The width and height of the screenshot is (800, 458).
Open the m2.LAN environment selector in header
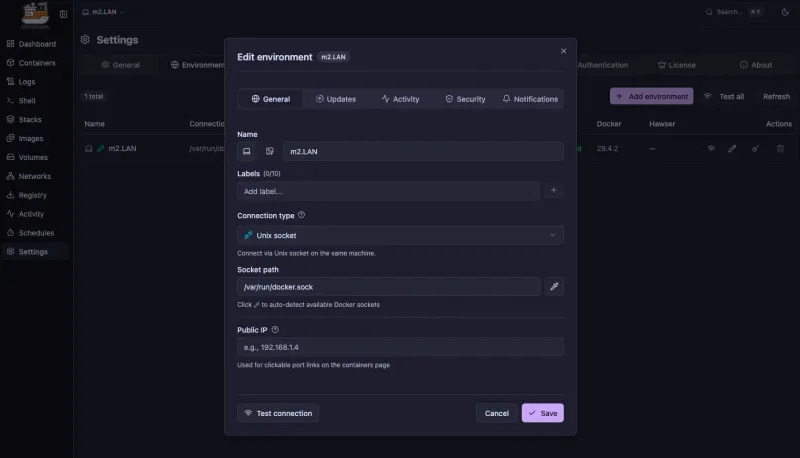pyautogui.click(x=104, y=12)
